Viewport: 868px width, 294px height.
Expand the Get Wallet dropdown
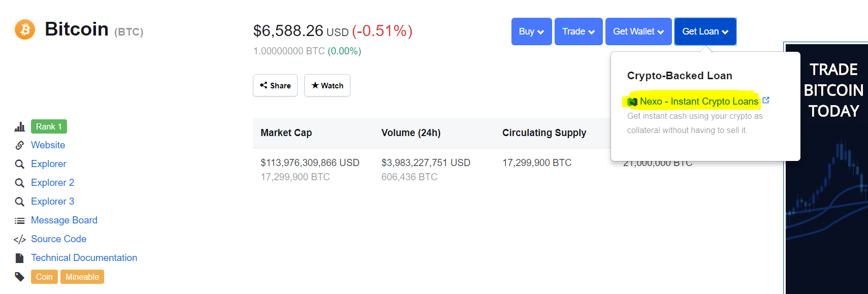click(x=638, y=31)
